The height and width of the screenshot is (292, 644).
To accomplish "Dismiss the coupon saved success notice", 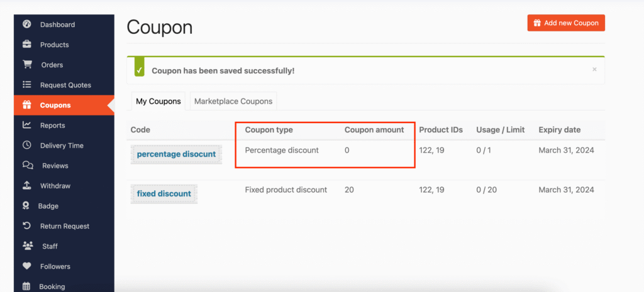I will pyautogui.click(x=594, y=70).
